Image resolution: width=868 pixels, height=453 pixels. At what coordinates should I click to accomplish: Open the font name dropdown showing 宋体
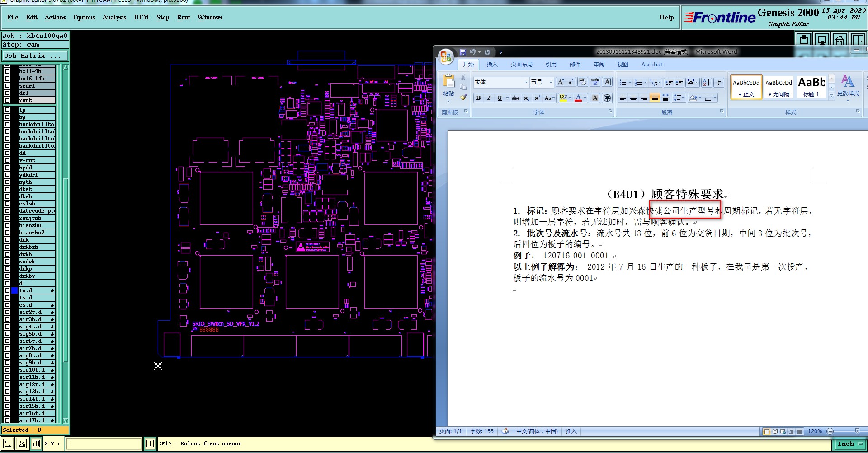click(x=526, y=82)
